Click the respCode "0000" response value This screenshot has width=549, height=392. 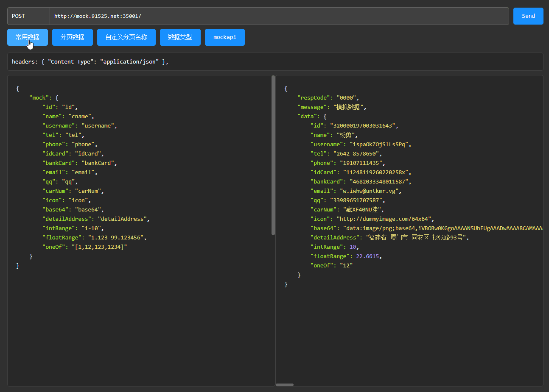pyautogui.click(x=346, y=98)
